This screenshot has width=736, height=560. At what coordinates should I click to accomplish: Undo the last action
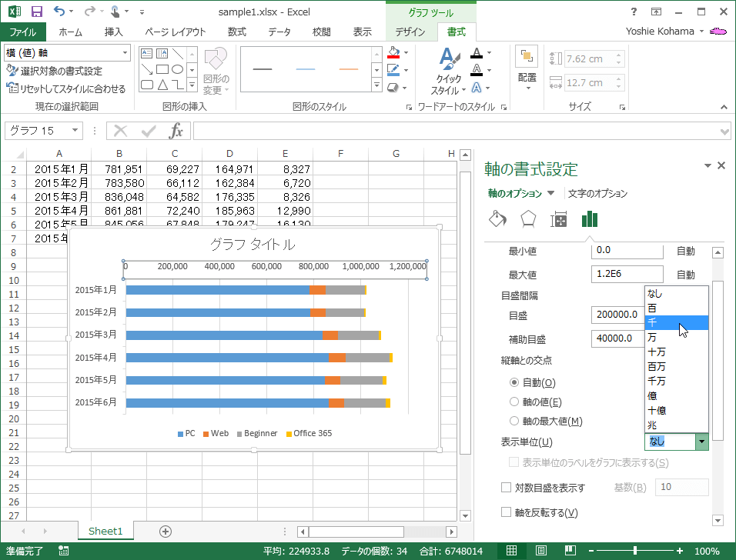pyautogui.click(x=59, y=12)
